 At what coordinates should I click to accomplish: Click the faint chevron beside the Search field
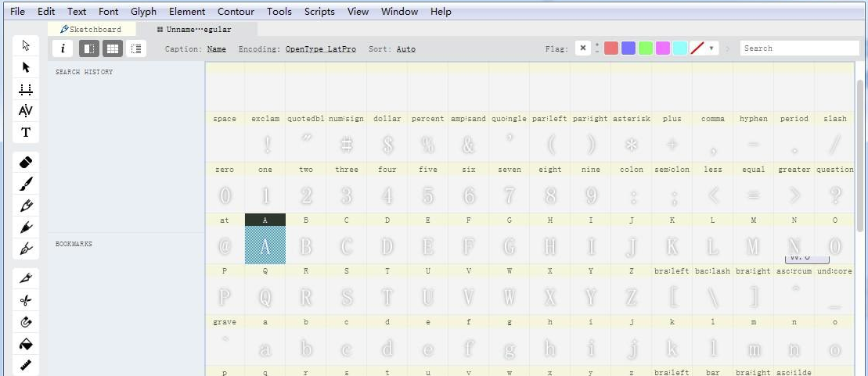(x=727, y=48)
